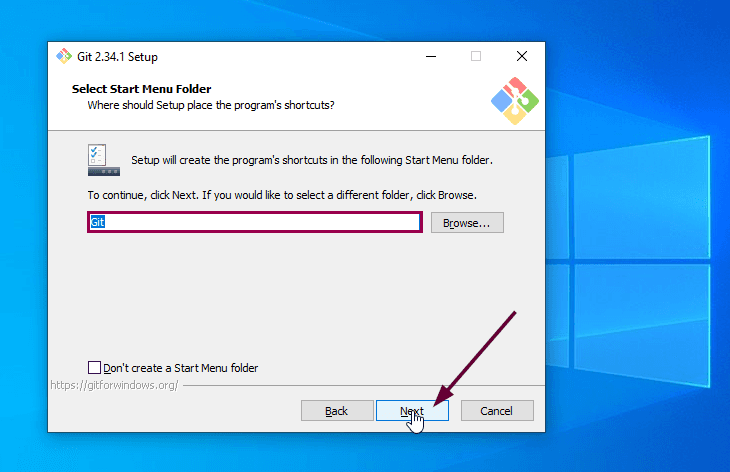730x472 pixels.
Task: Click the 'To continue, click Next' instruction text
Action: pyautogui.click(x=282, y=195)
